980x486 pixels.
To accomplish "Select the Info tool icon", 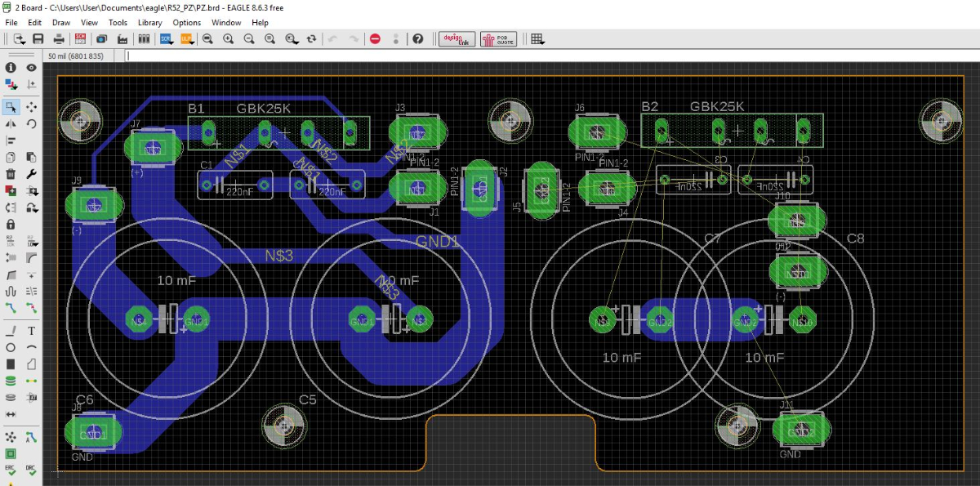I will pos(11,68).
